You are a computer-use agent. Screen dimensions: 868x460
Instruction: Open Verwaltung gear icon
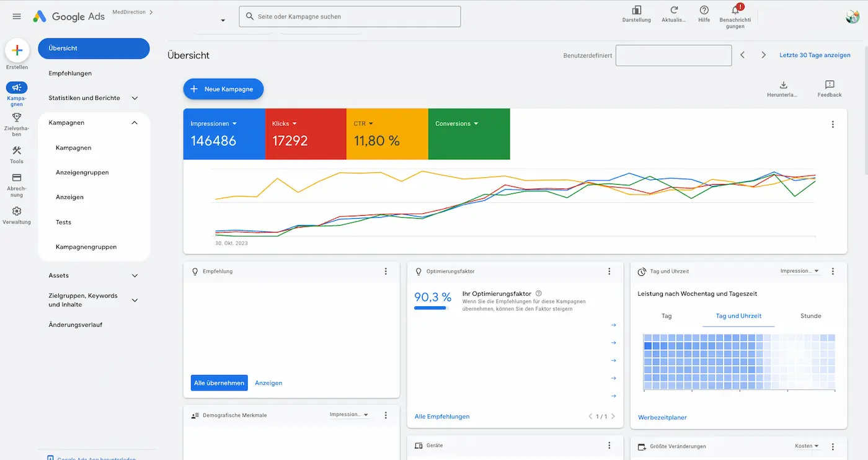point(17,211)
